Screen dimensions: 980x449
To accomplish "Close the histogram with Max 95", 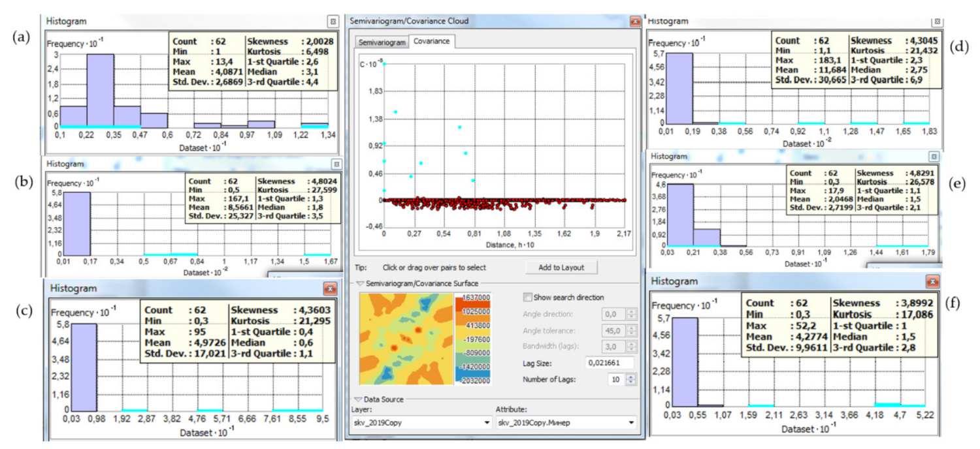I will (x=330, y=288).
